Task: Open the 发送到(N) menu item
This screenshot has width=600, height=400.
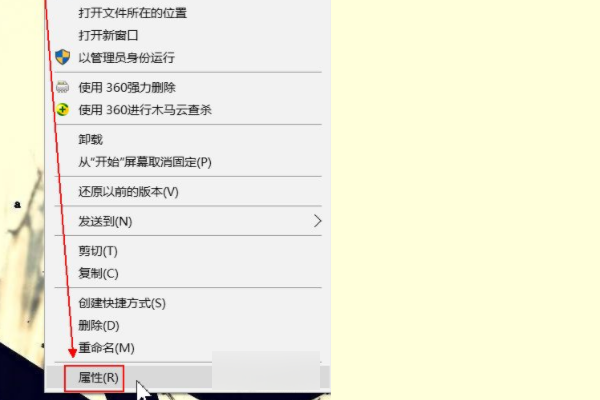Action: [188, 221]
